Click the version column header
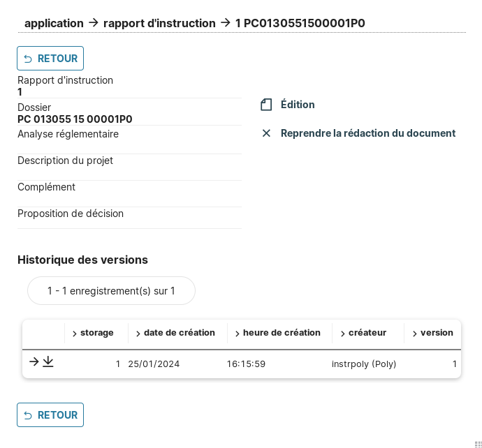 437,333
